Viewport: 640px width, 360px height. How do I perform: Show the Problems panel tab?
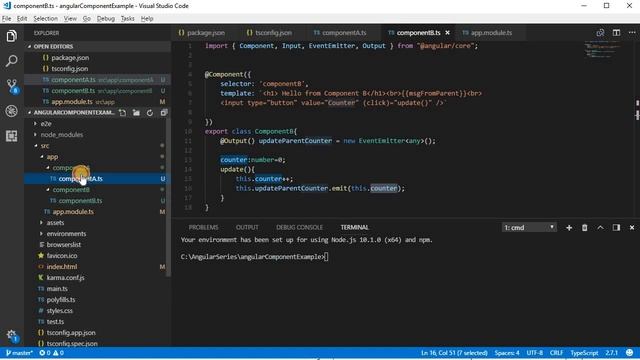(x=203, y=227)
